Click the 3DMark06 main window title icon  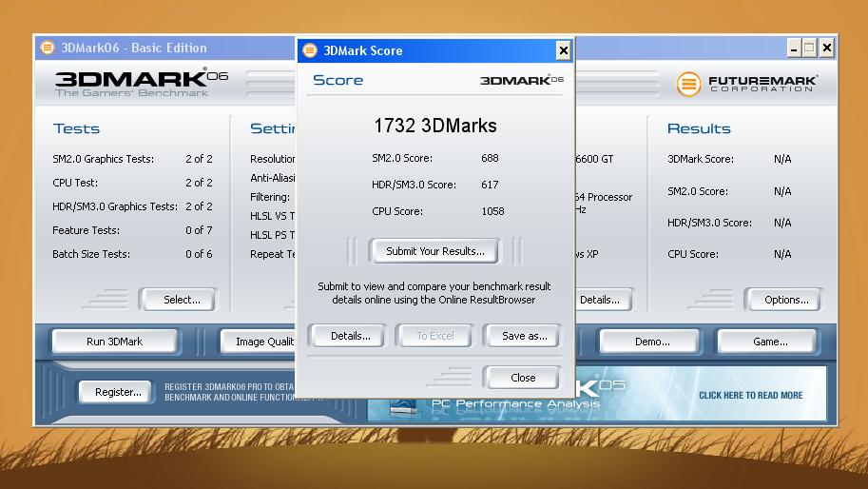pyautogui.click(x=48, y=48)
